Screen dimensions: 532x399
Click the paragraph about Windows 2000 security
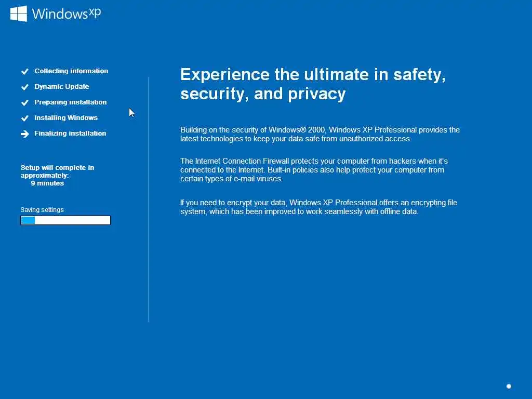(x=320, y=135)
